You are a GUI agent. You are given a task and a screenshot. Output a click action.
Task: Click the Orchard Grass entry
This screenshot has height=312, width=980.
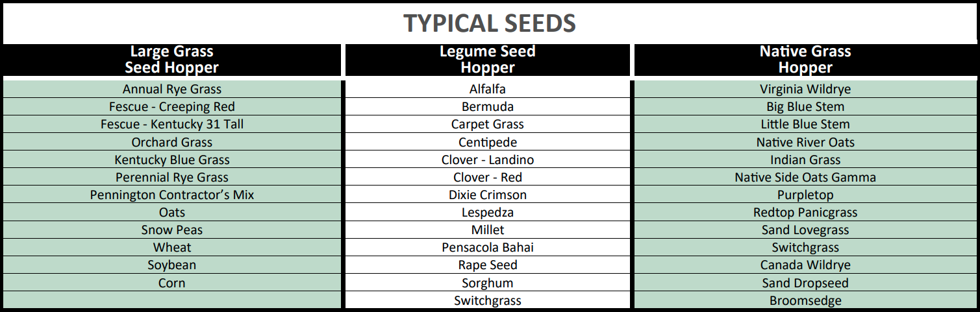click(x=172, y=142)
